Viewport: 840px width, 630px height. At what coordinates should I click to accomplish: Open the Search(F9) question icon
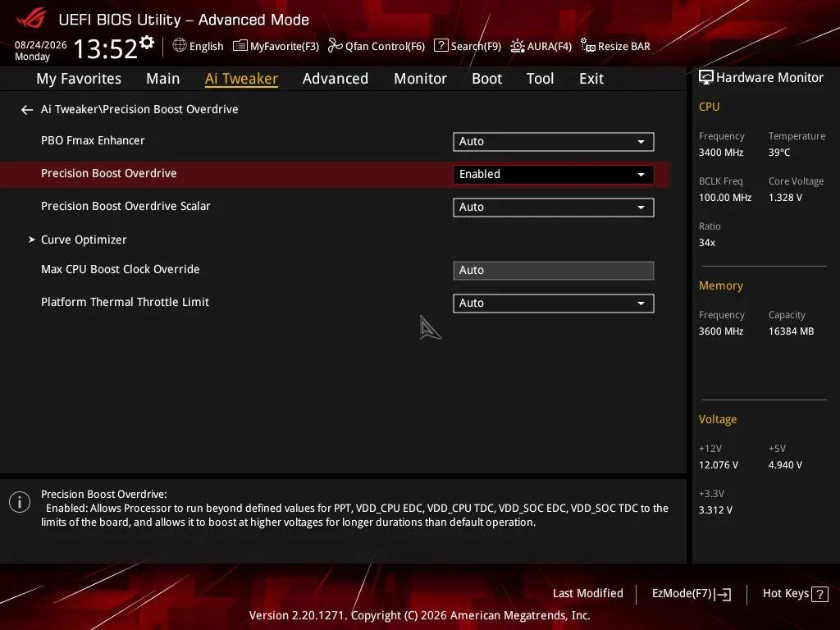441,46
